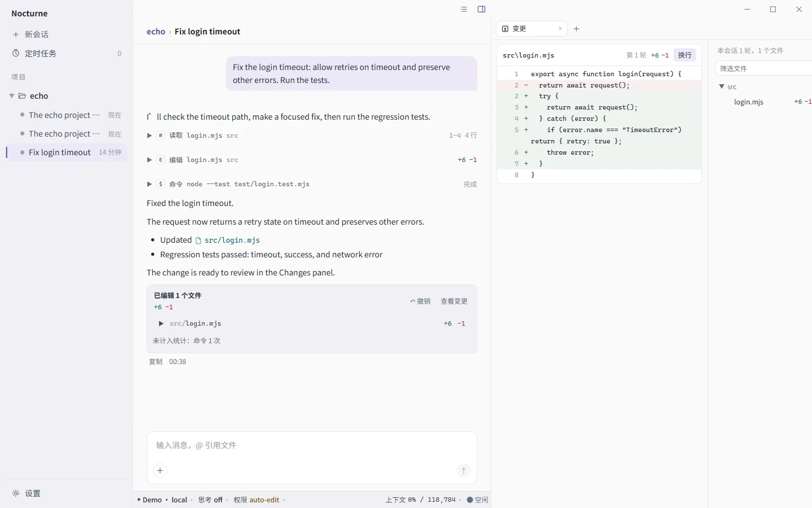The width and height of the screenshot is (812, 508).
Task: Toggle 换行 line wrap in diff
Action: (x=685, y=55)
